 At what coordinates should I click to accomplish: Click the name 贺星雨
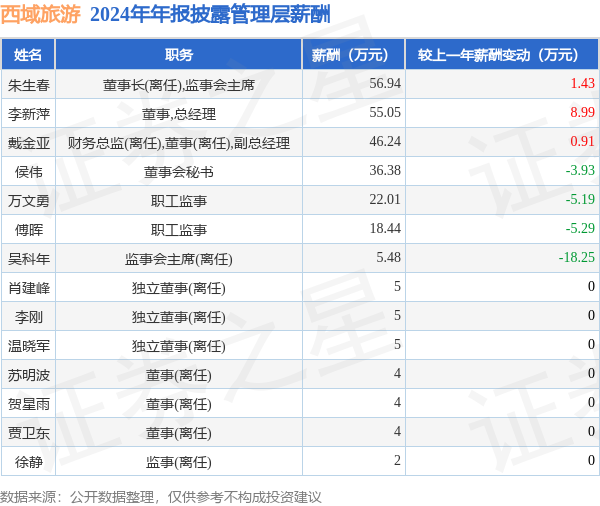(29, 405)
